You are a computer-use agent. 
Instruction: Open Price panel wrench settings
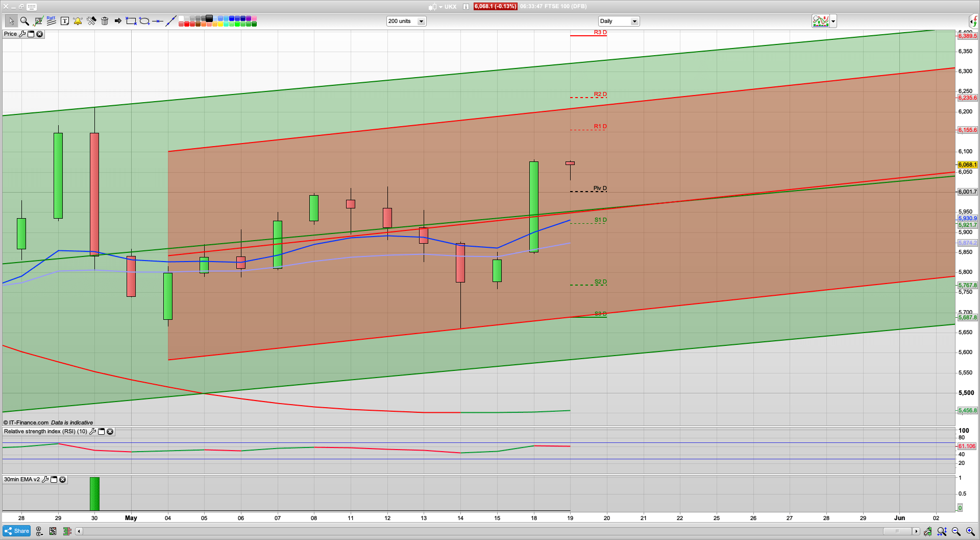coord(22,34)
